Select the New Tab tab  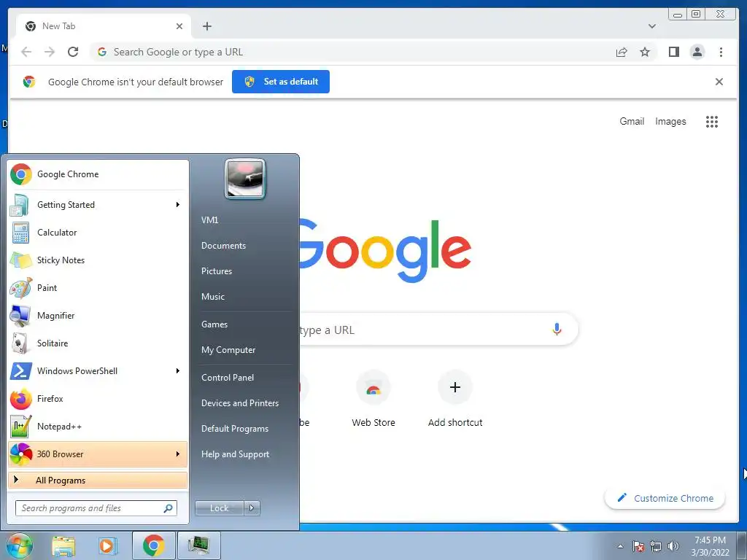[x=104, y=26]
